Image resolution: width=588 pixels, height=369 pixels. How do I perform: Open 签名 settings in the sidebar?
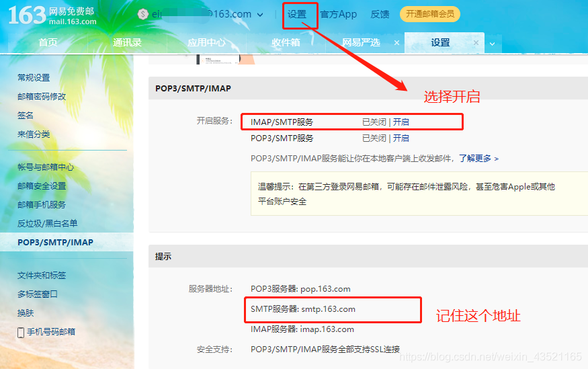tap(26, 115)
